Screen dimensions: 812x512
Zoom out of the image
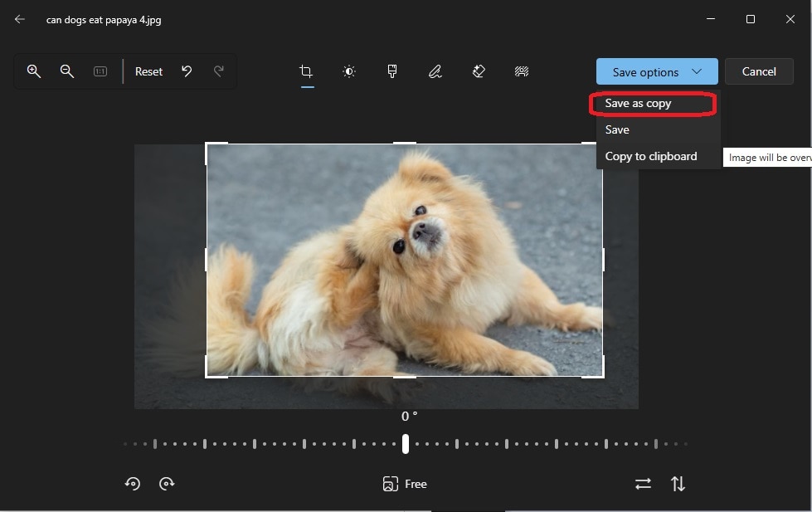coord(67,71)
